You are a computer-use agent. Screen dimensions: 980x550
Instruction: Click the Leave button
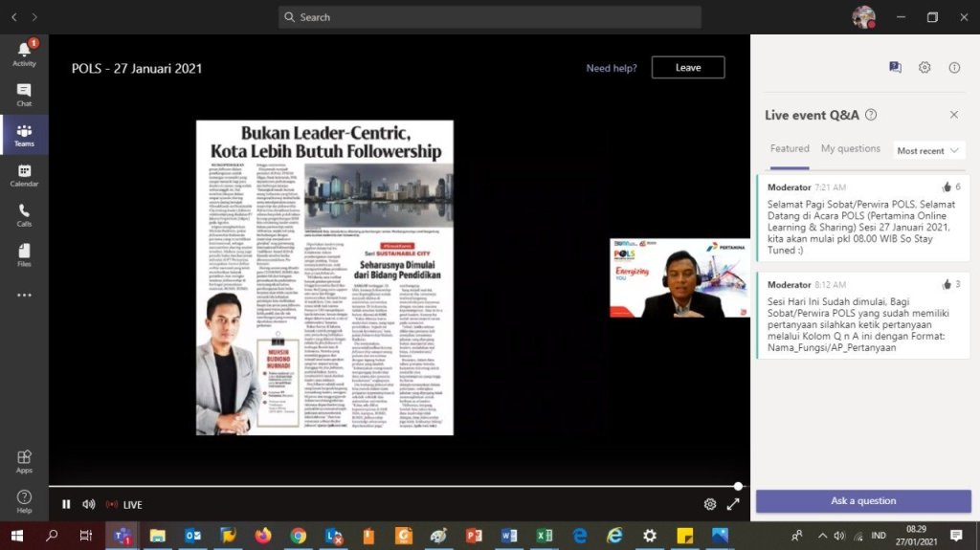click(688, 68)
